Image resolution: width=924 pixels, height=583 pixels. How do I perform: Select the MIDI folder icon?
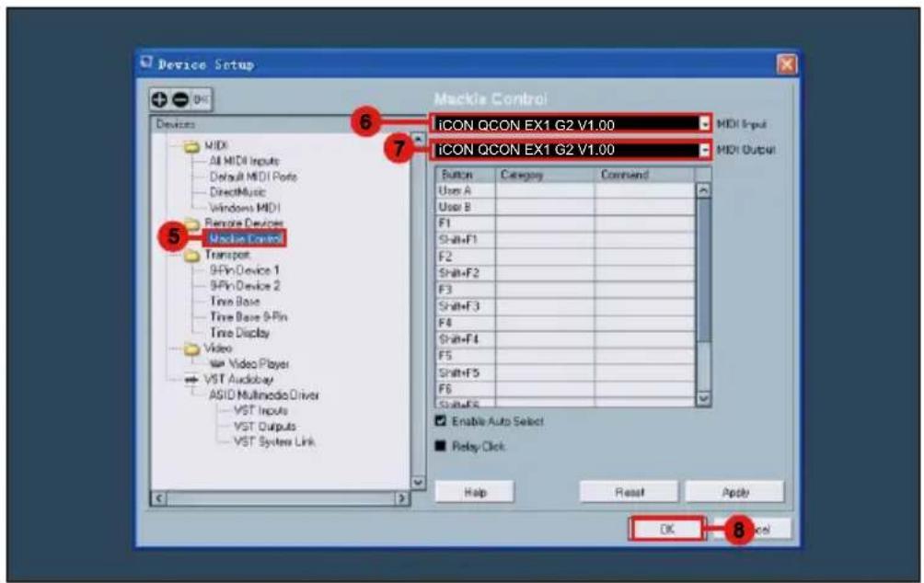coord(191,146)
